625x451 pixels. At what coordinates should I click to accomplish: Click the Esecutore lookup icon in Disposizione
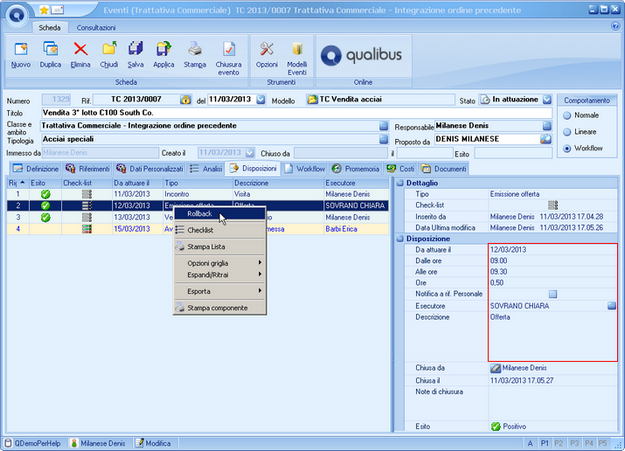tap(611, 306)
